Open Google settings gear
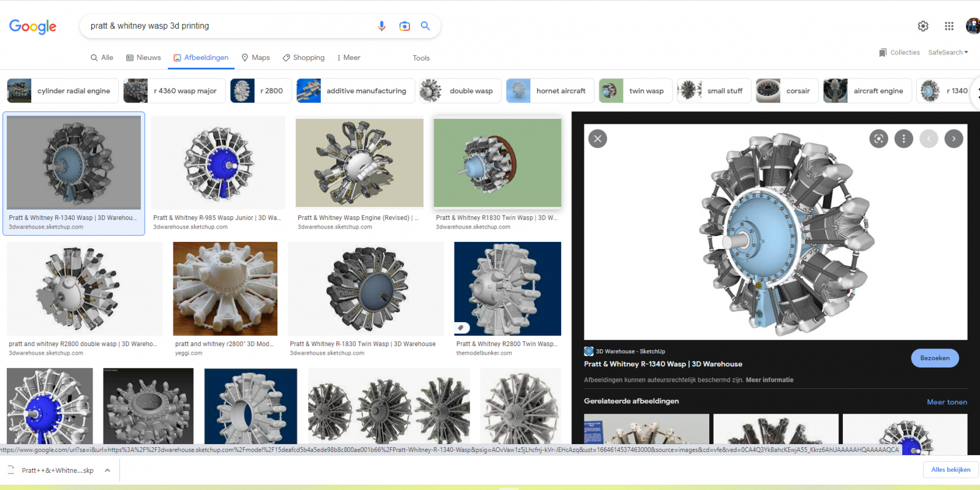 (923, 26)
